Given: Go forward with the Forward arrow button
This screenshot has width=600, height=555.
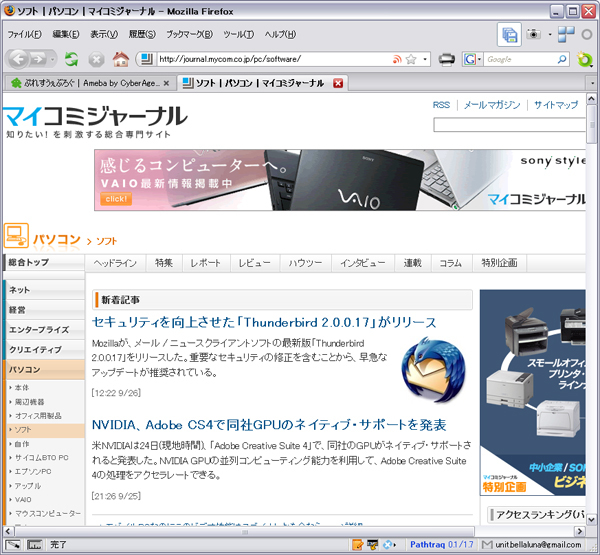Looking at the screenshot, I should (x=38, y=59).
